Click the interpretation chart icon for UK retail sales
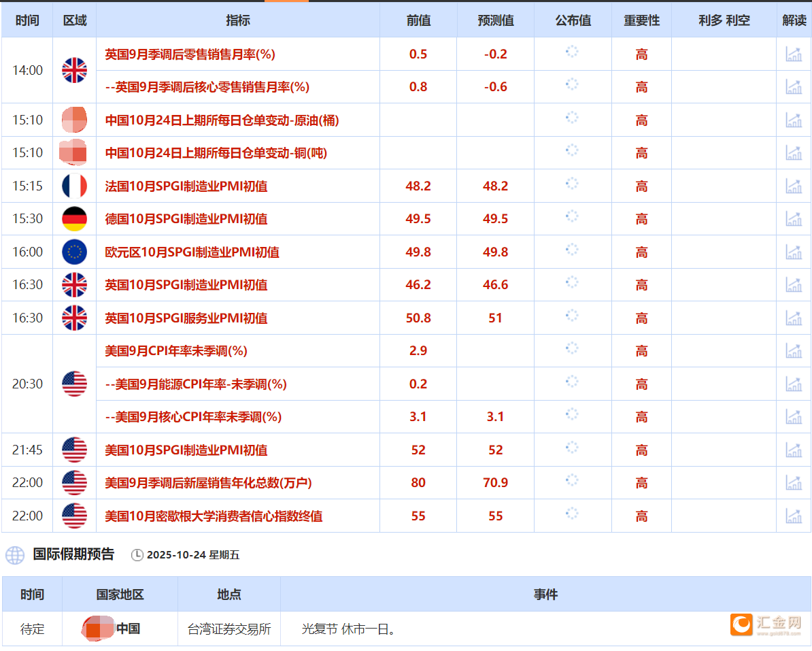812x651 pixels. tap(794, 54)
